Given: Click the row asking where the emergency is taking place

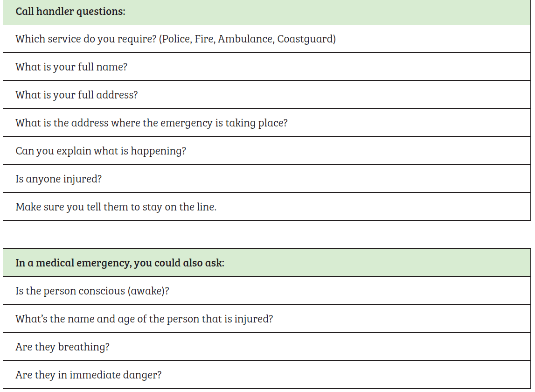Looking at the screenshot, I should (x=152, y=123).
